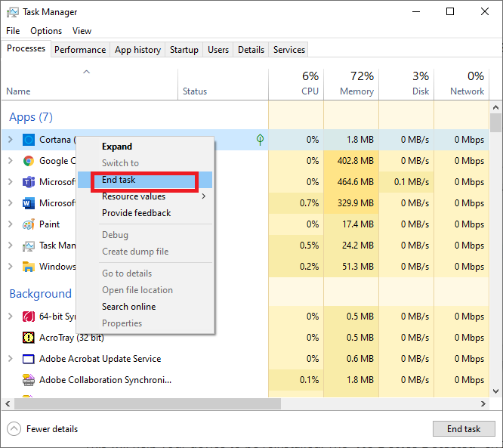Expand the Adobe Acrobat Update Service row
The width and height of the screenshot is (503, 448).
coord(10,359)
